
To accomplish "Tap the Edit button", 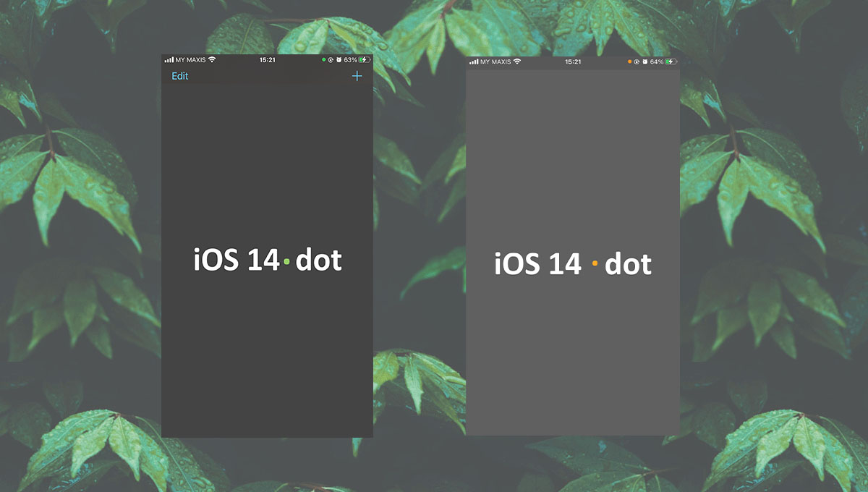I will [x=180, y=76].
